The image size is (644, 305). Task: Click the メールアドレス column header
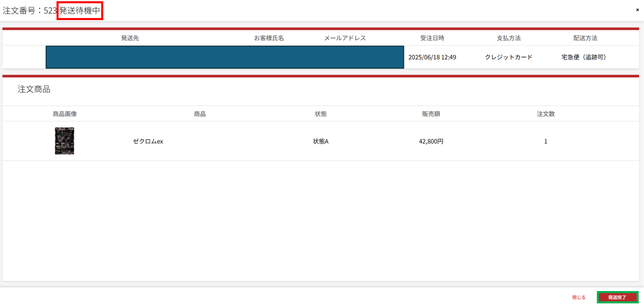[x=345, y=38]
